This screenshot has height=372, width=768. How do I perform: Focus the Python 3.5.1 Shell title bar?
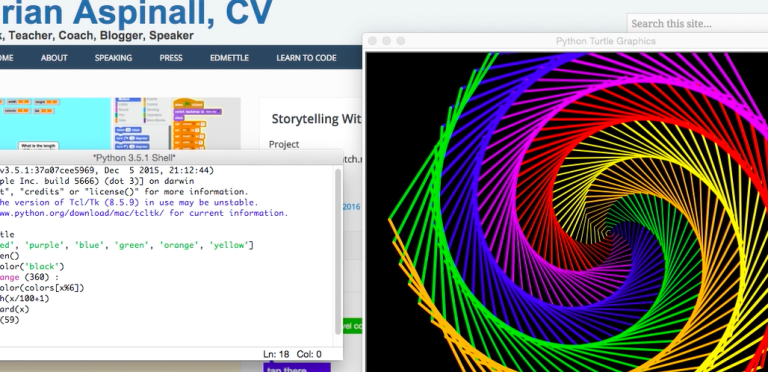coord(171,158)
